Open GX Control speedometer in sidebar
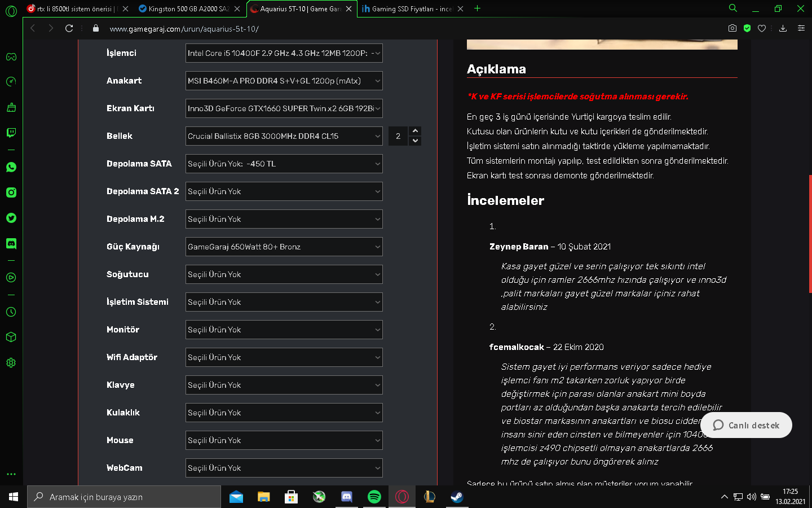812x508 pixels. pyautogui.click(x=11, y=82)
